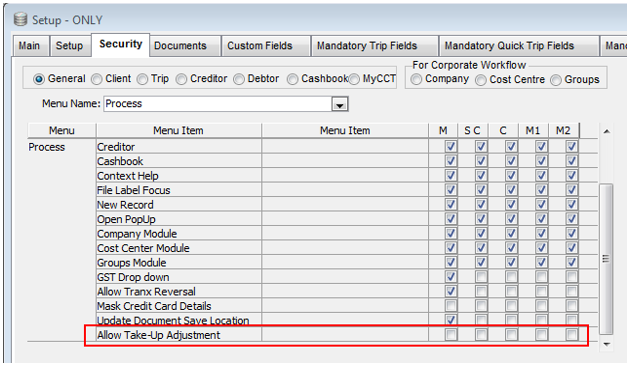Click the M2 column header
This screenshot has width=629, height=373.
coord(563,131)
